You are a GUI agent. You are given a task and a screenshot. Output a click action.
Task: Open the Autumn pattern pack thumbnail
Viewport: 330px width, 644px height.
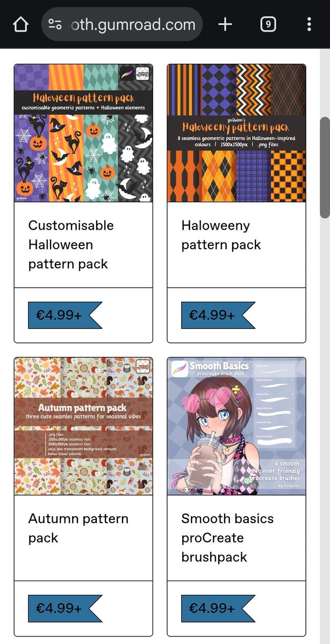tap(83, 426)
